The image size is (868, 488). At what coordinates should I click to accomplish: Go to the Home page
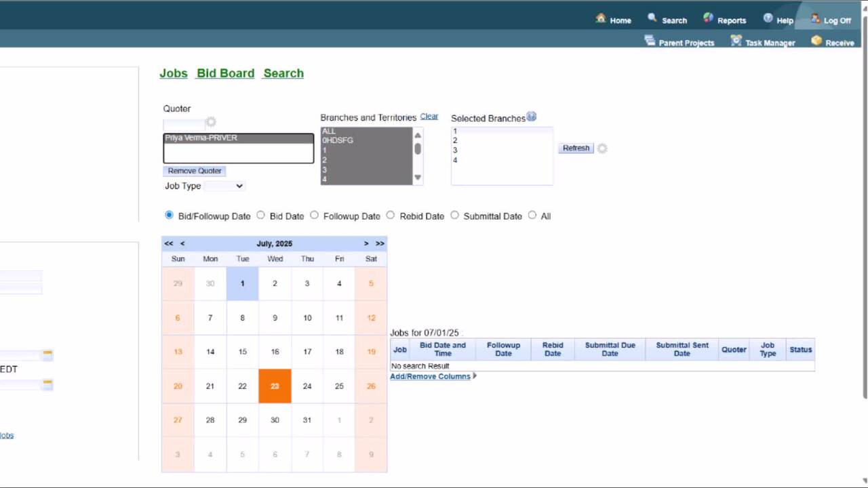click(613, 20)
